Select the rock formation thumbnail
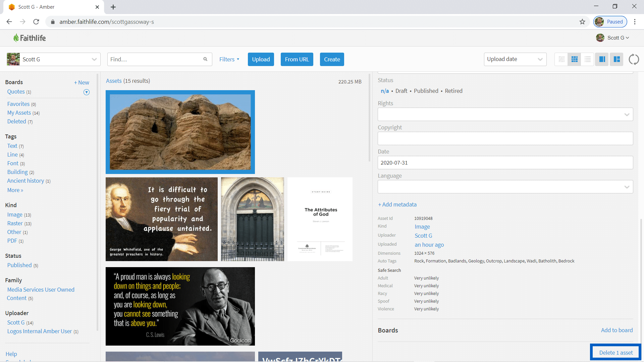The width and height of the screenshot is (644, 362). (180, 132)
